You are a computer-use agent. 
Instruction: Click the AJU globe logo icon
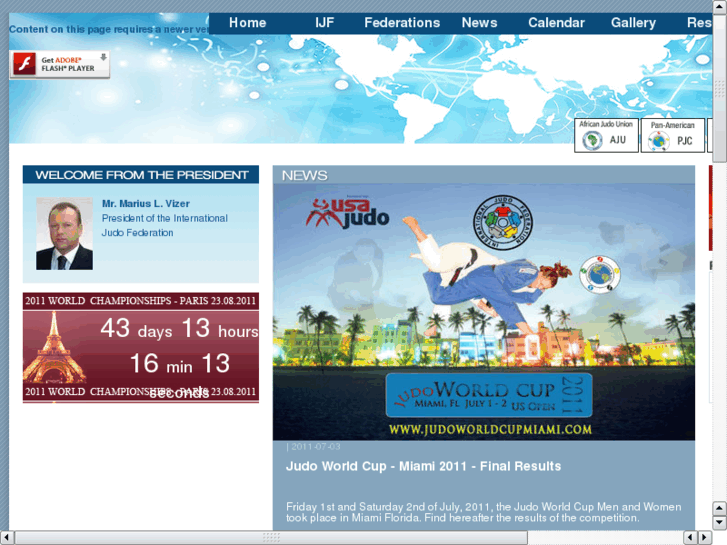pyautogui.click(x=592, y=141)
